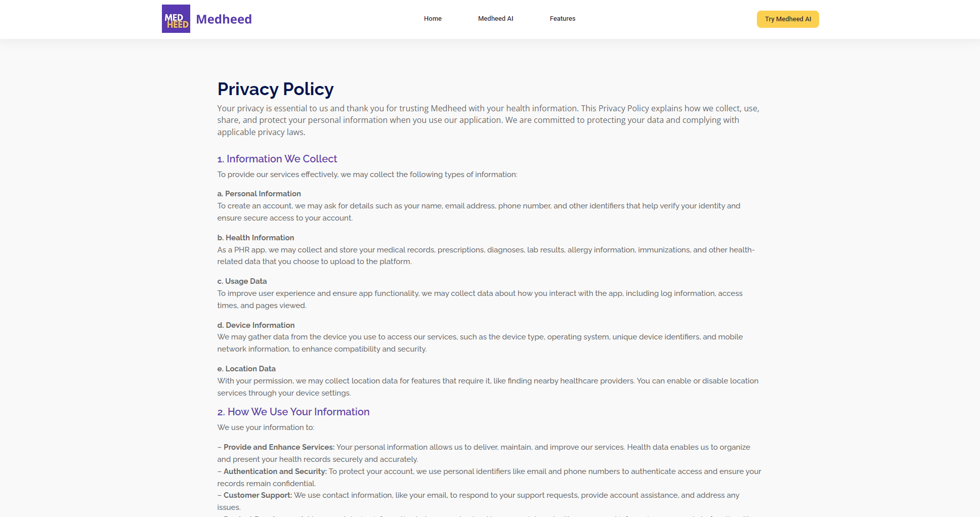This screenshot has width=980, height=517.
Task: Click the Privacy Policy page heading
Action: click(275, 89)
